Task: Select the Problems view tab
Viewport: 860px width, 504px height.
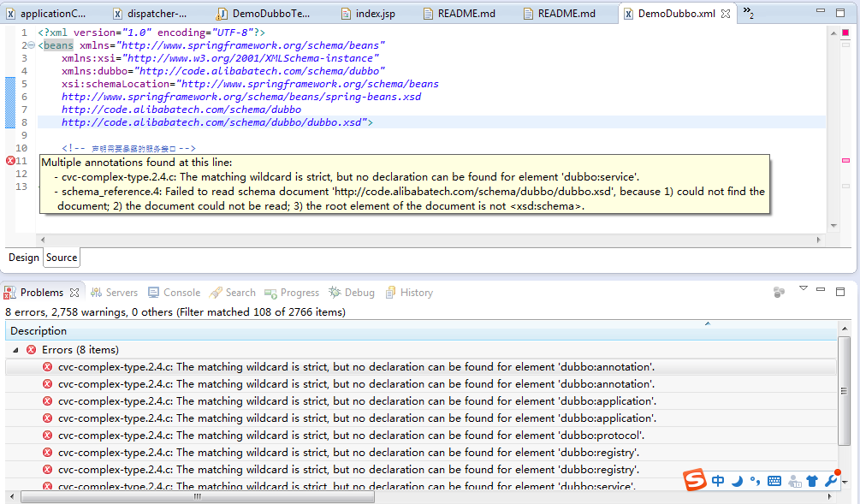Action: pos(42,293)
